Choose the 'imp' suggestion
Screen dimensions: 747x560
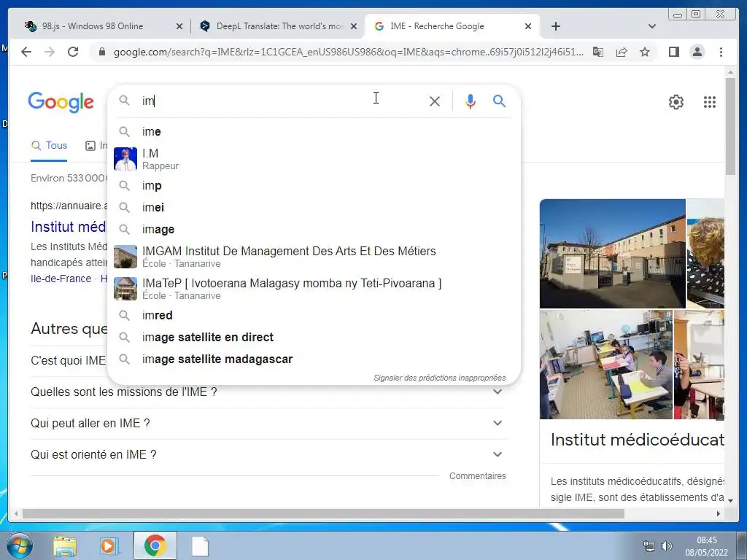[314, 186]
